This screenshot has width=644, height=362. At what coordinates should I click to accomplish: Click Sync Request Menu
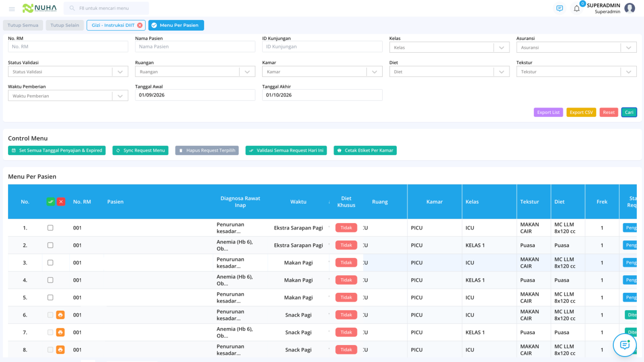point(140,150)
